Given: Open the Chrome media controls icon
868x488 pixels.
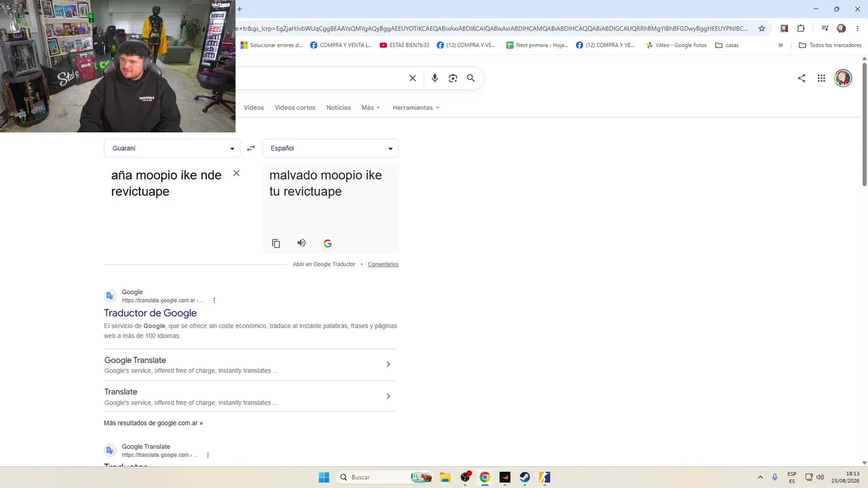Looking at the screenshot, I should click(825, 28).
